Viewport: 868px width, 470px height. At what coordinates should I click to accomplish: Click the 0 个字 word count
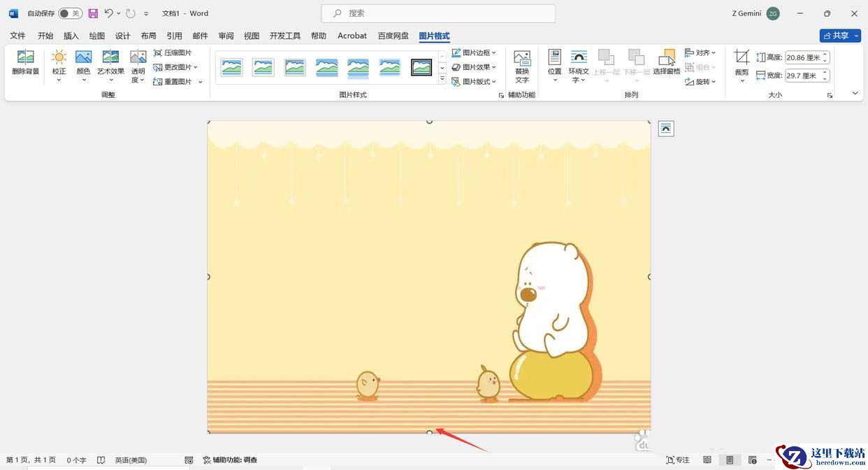click(x=76, y=460)
